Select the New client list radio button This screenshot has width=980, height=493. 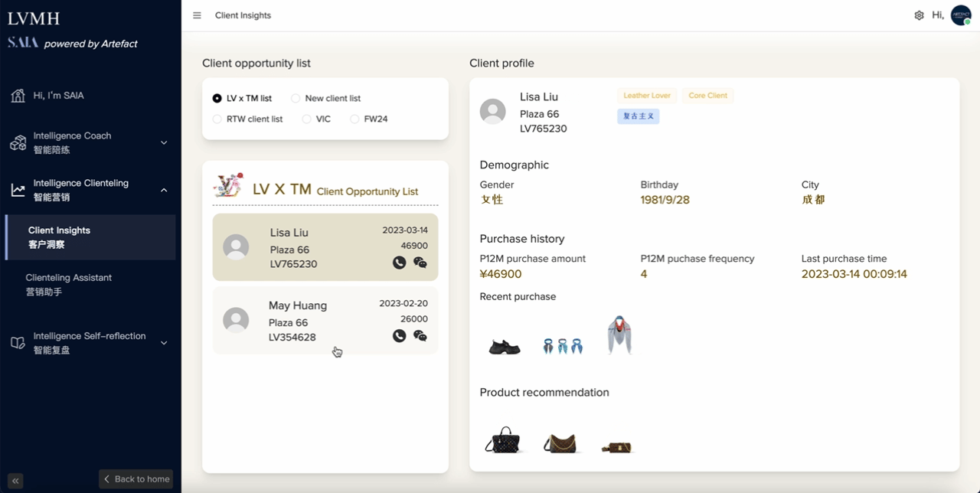tap(296, 98)
